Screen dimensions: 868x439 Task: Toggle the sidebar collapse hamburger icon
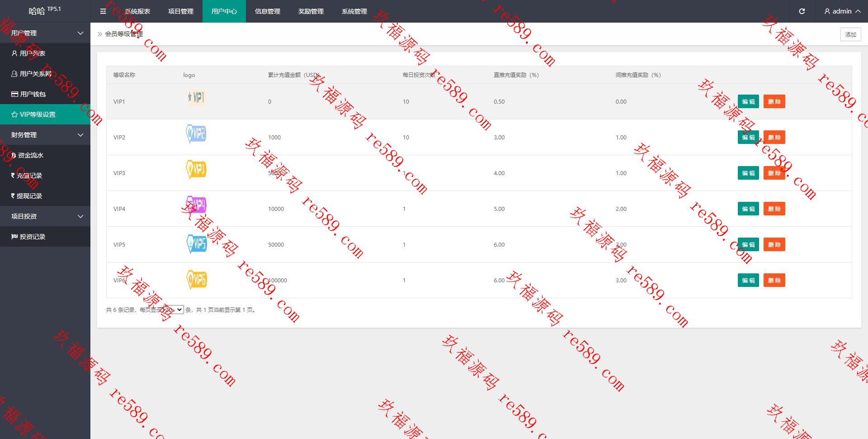coord(103,11)
